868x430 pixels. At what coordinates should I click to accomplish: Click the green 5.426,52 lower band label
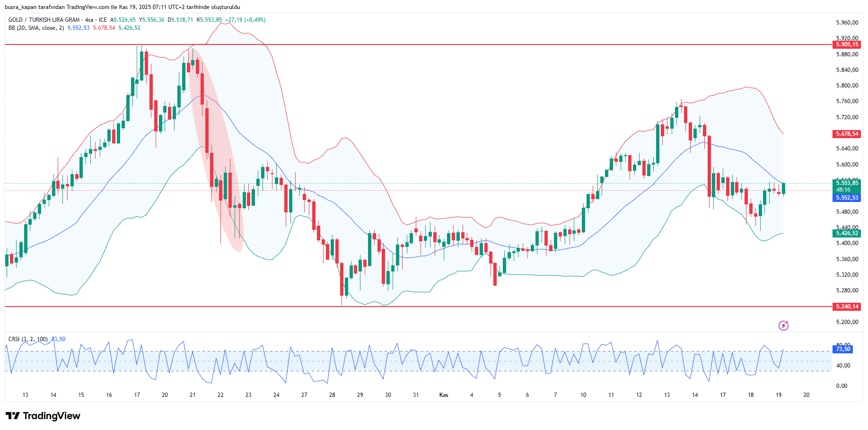click(847, 233)
